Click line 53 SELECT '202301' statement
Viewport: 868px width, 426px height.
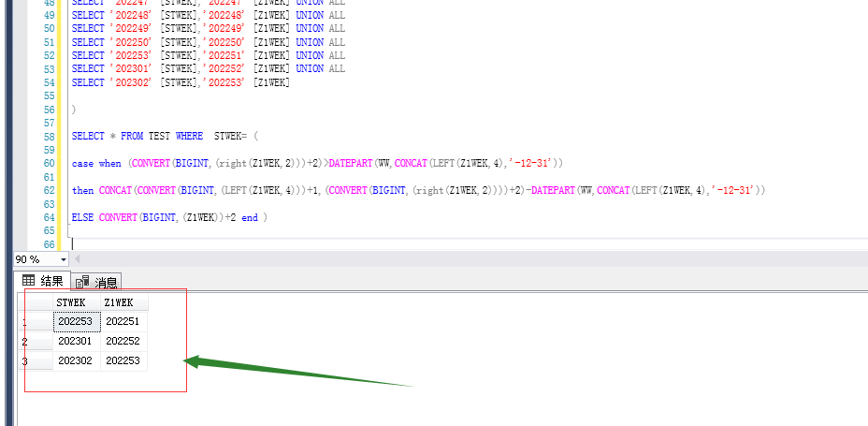(x=209, y=68)
